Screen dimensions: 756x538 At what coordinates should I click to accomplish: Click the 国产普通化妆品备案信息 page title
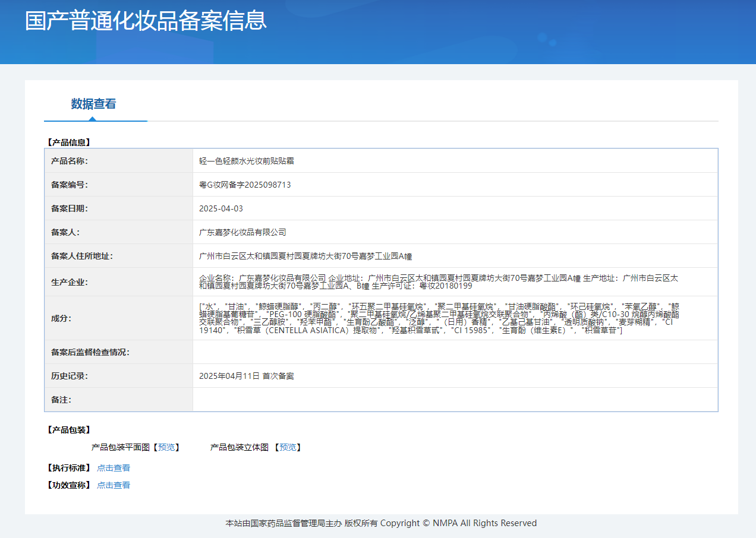[x=146, y=20]
